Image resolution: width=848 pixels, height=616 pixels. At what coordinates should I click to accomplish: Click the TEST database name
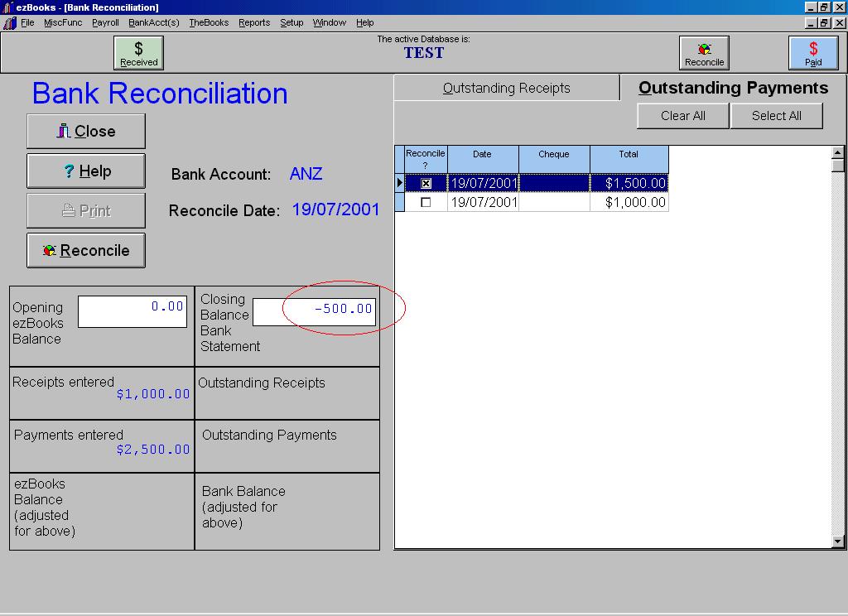click(x=424, y=53)
